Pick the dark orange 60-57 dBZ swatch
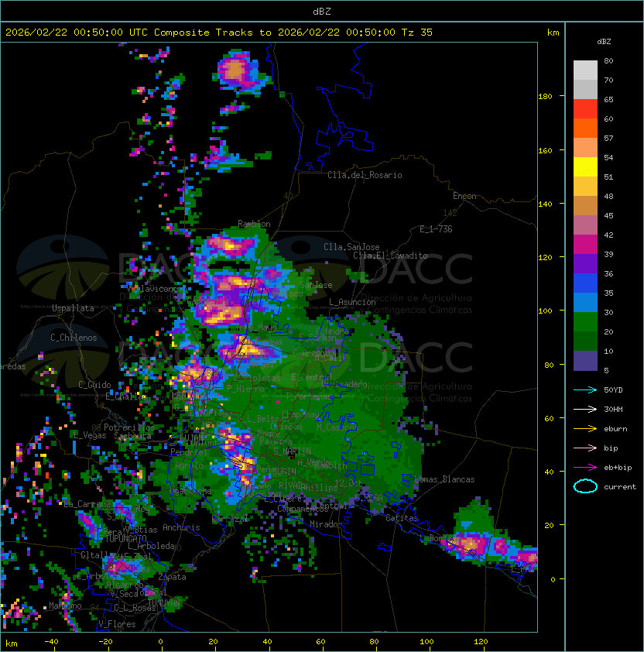 pos(585,128)
